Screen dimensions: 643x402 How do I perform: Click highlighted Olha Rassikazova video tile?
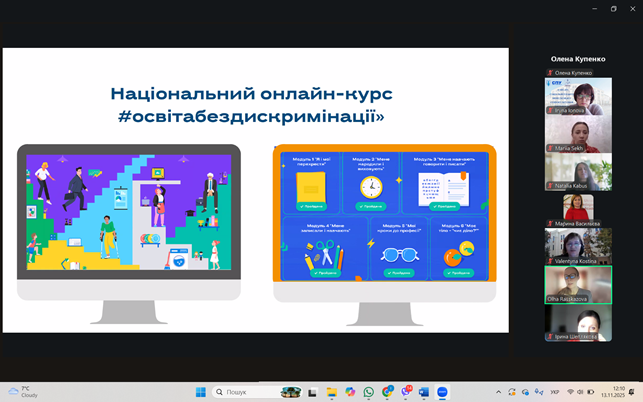(578, 284)
